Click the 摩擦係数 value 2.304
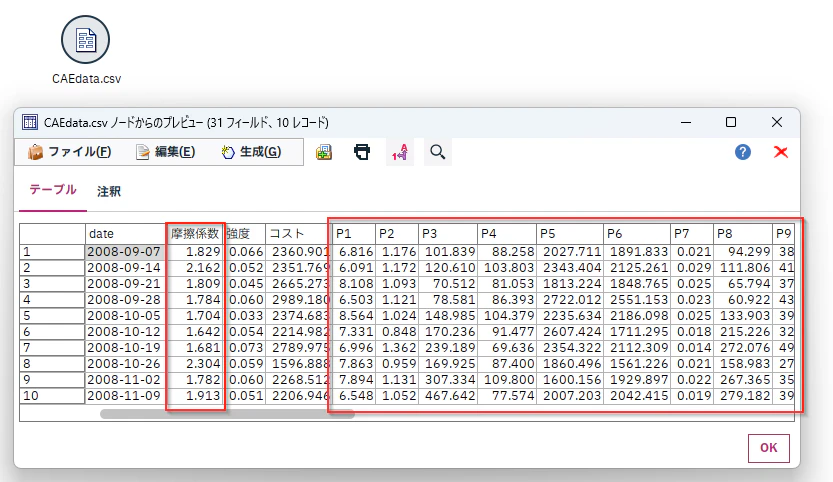833x482 pixels. click(195, 364)
